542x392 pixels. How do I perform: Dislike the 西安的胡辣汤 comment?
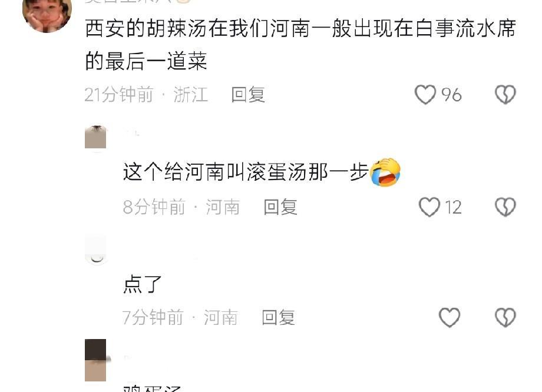(505, 95)
